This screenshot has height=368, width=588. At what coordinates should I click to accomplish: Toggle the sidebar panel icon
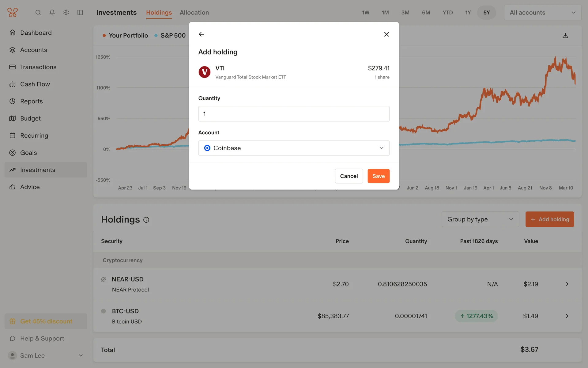pos(80,13)
